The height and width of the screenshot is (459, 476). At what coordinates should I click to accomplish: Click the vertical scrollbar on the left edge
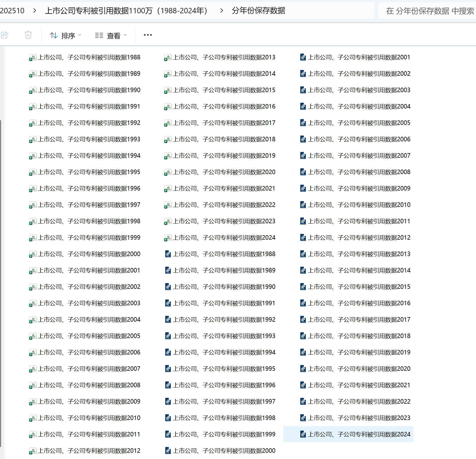[1, 283]
